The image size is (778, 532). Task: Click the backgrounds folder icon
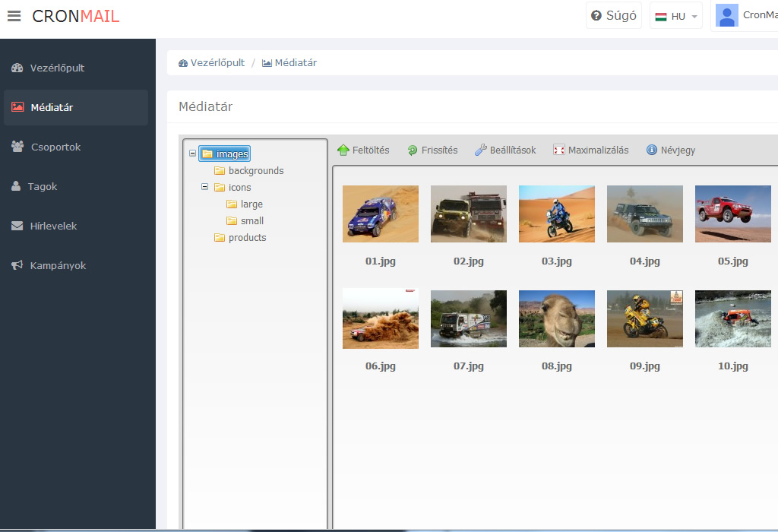[x=220, y=171]
